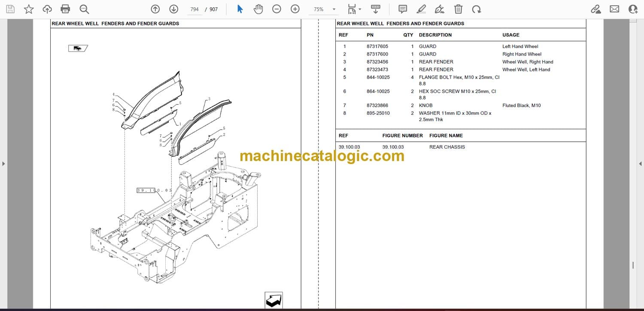644x311 pixels.
Task: Click part number 87317605
Action: point(377,46)
